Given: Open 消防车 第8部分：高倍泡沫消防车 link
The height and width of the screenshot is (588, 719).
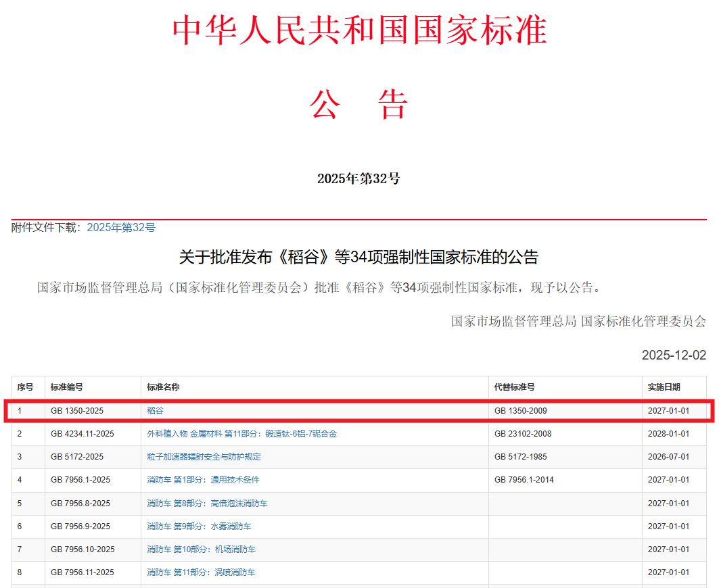Looking at the screenshot, I should [207, 504].
